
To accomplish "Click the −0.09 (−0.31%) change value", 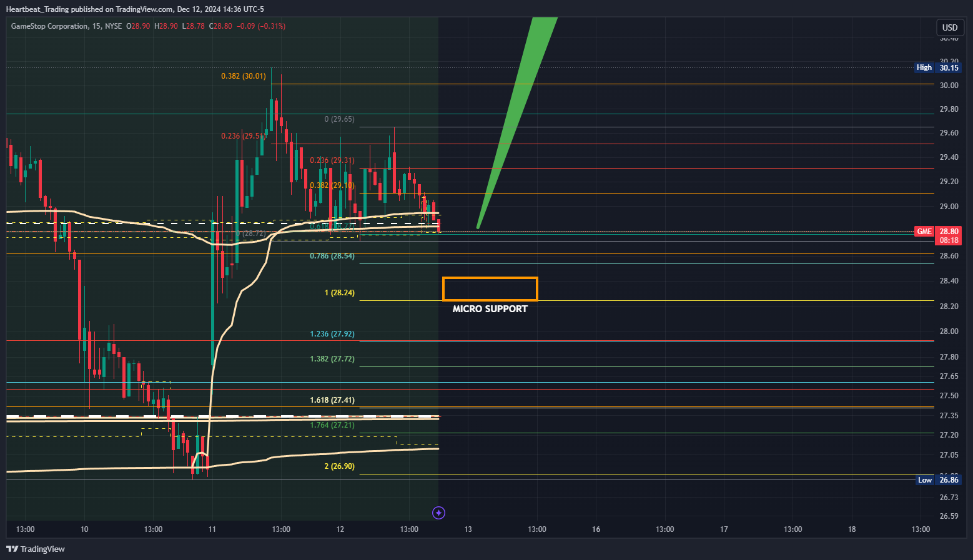I will [x=262, y=26].
